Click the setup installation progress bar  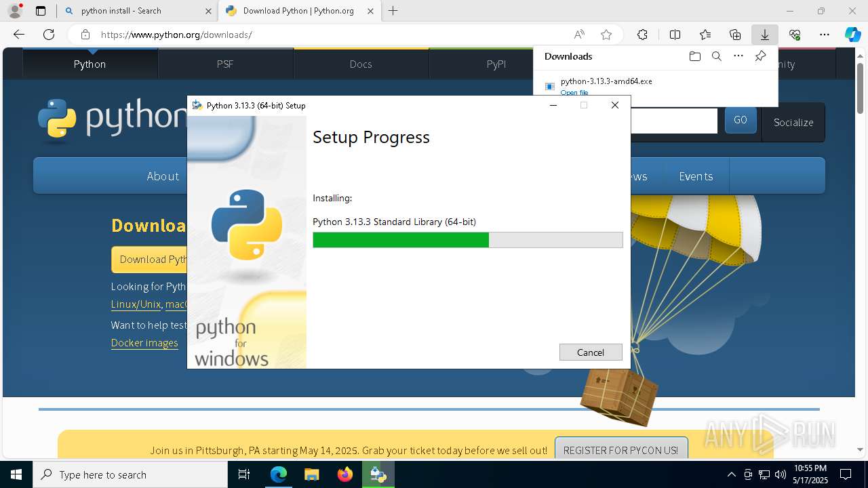pyautogui.click(x=468, y=240)
